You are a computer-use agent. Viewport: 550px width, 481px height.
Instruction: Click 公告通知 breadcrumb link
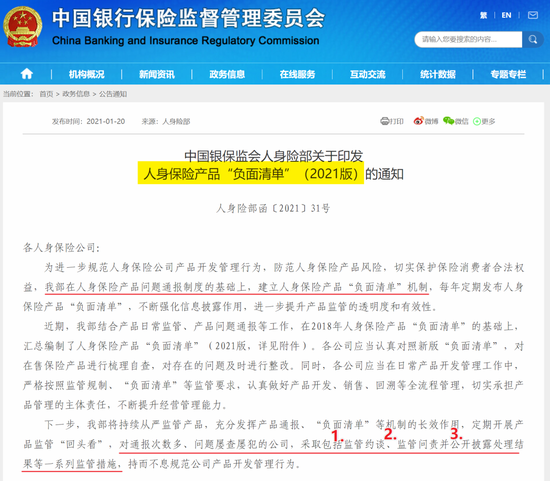point(113,94)
